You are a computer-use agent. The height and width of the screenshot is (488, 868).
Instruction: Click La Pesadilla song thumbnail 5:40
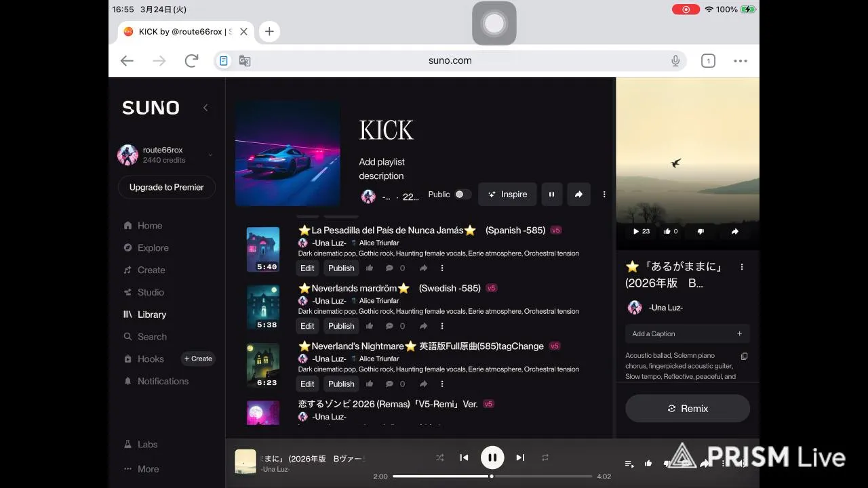pyautogui.click(x=263, y=249)
